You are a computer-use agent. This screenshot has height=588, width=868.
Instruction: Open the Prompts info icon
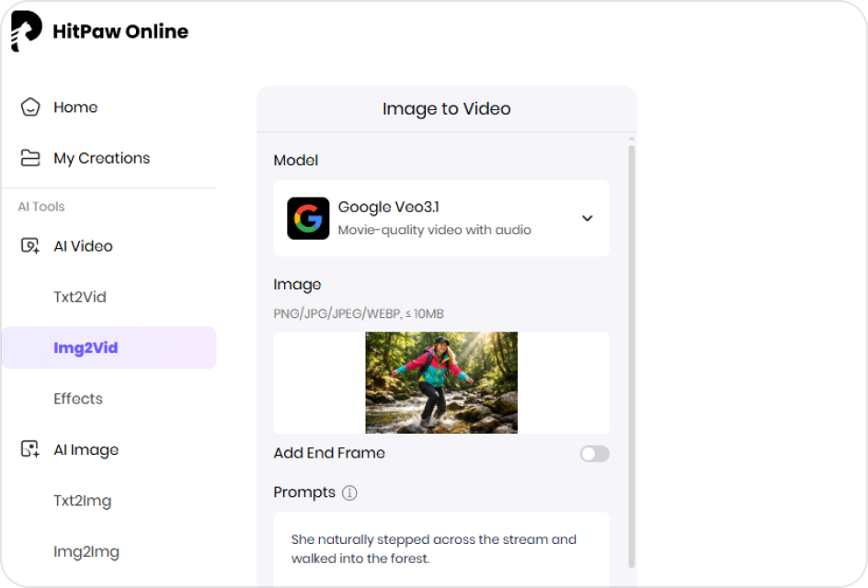(349, 493)
